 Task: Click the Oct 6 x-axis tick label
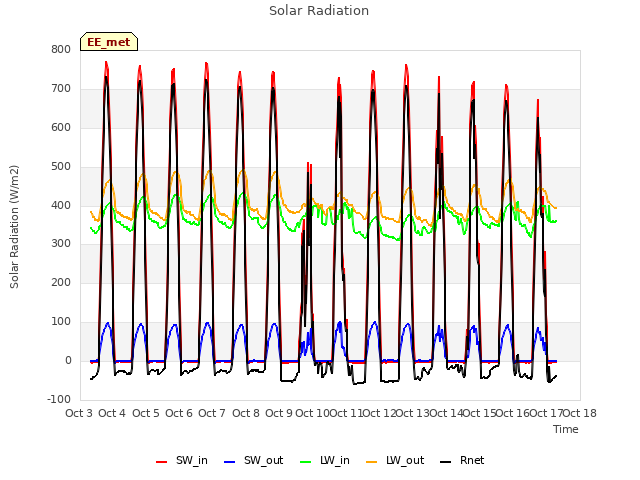179,413
